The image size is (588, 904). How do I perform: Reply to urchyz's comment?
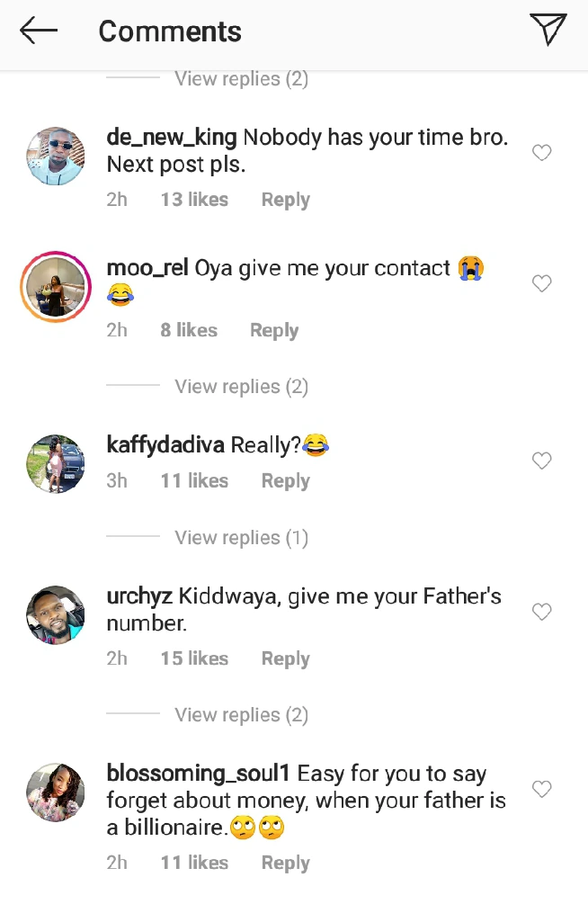(x=285, y=658)
